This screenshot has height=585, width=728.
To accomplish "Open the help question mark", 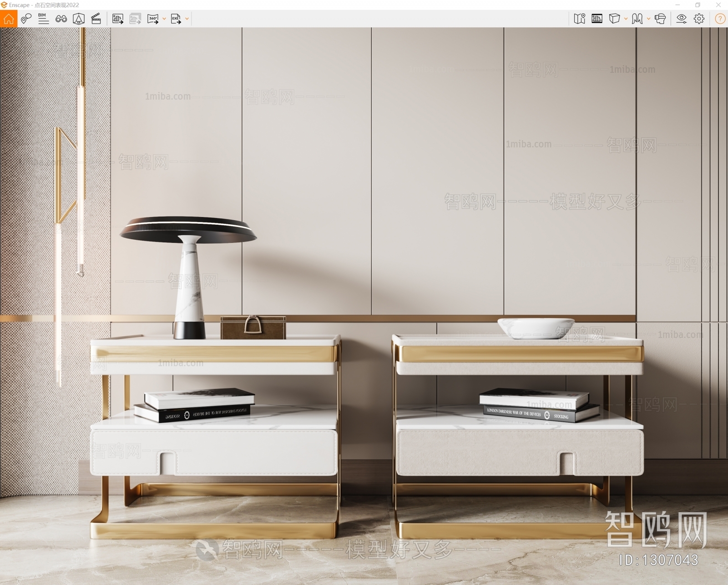I will [720, 19].
